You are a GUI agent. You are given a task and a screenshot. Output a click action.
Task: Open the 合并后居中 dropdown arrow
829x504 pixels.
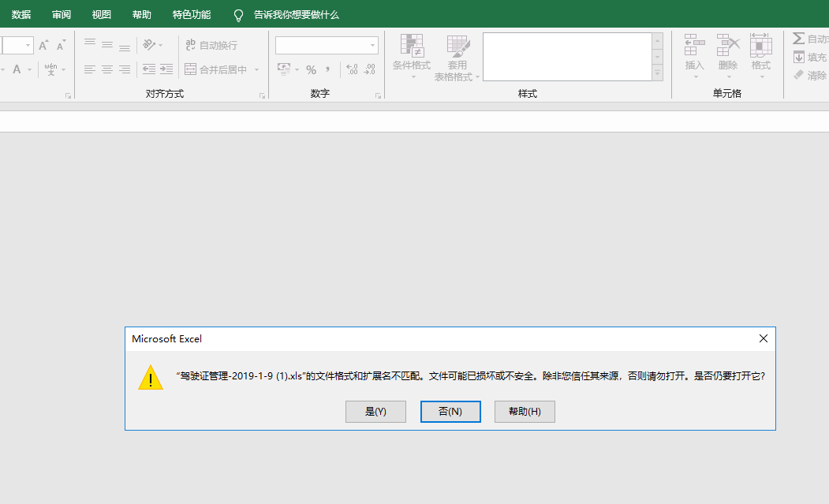(257, 70)
